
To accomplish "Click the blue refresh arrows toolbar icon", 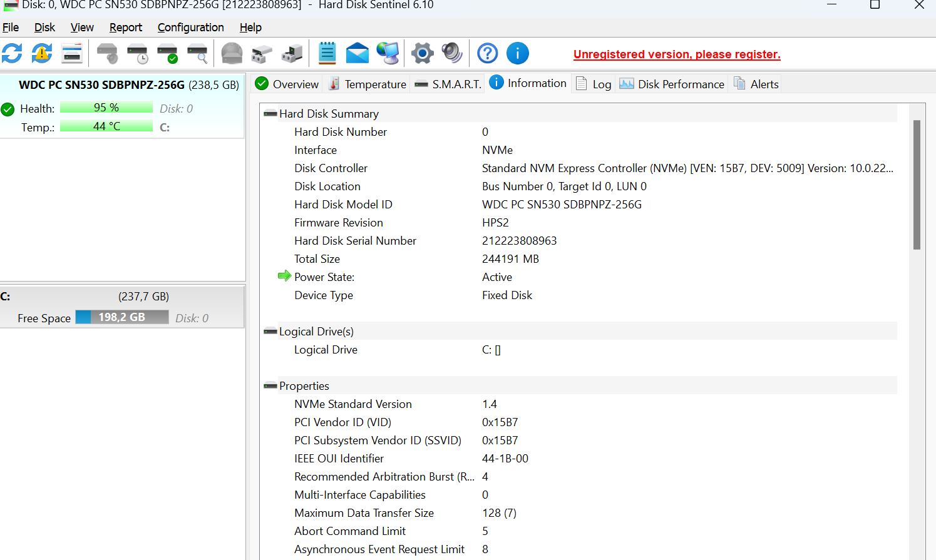I will coord(12,54).
